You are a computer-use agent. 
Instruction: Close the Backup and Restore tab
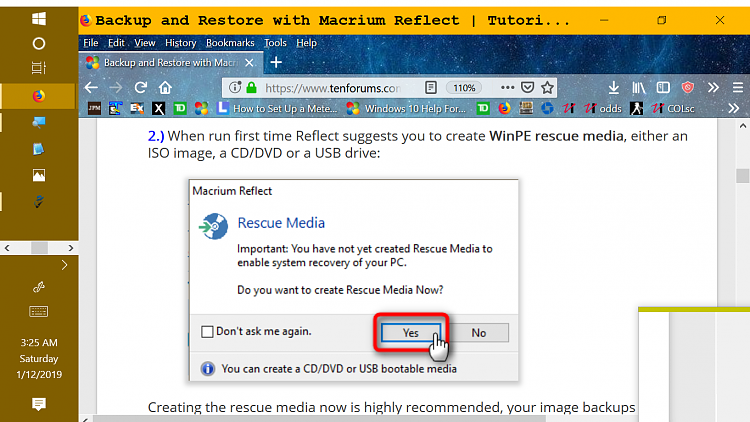[x=249, y=63]
